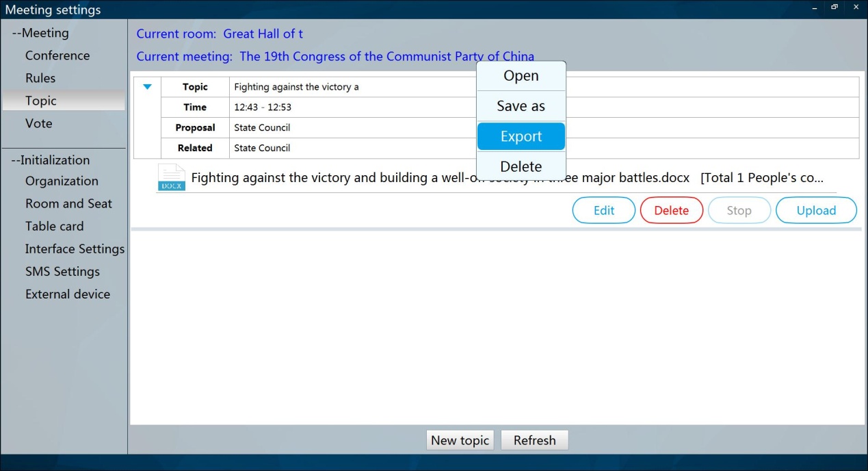
Task: Click the '[Total 1 People's co...' text
Action: tap(762, 178)
